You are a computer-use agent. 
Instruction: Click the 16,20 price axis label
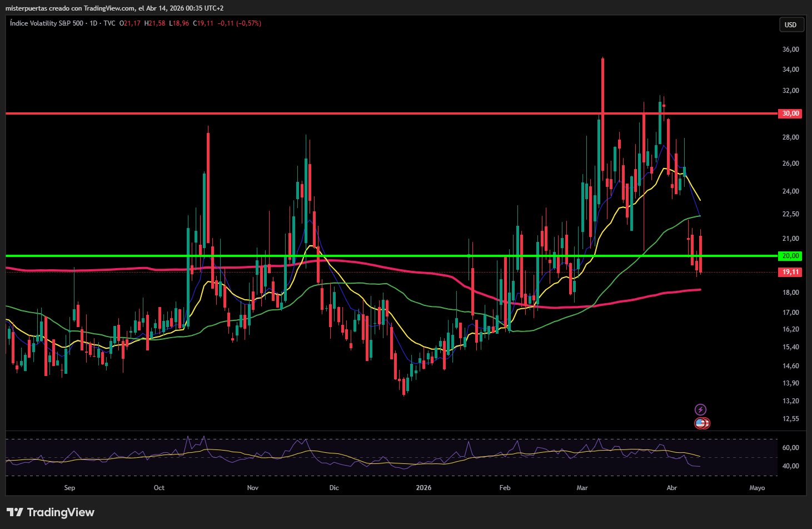coord(790,329)
